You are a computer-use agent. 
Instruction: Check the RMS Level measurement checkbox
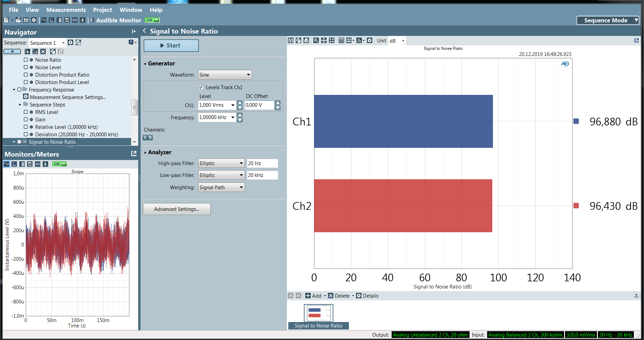[26, 112]
